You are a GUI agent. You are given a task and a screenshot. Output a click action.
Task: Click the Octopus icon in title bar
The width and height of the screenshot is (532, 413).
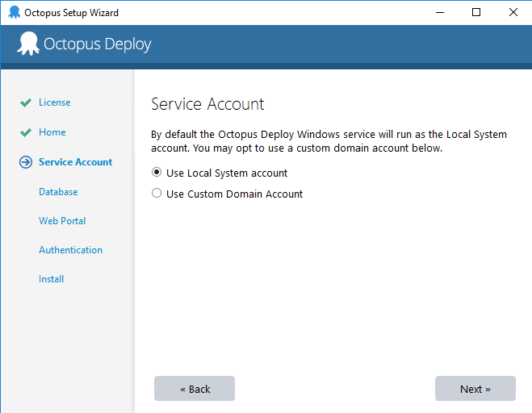(x=15, y=12)
